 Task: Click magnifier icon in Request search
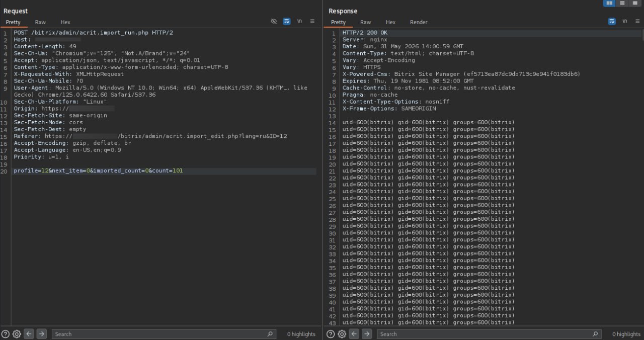270,334
